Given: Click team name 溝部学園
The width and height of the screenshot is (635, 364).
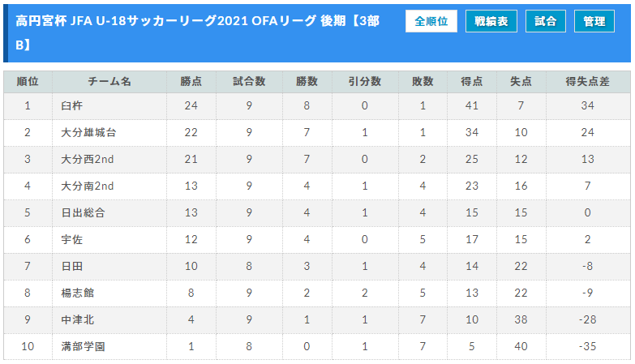Looking at the screenshot, I should coord(83,346).
